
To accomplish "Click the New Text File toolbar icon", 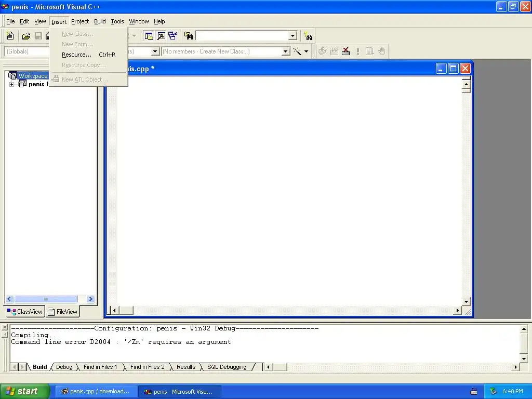I will tap(10, 36).
